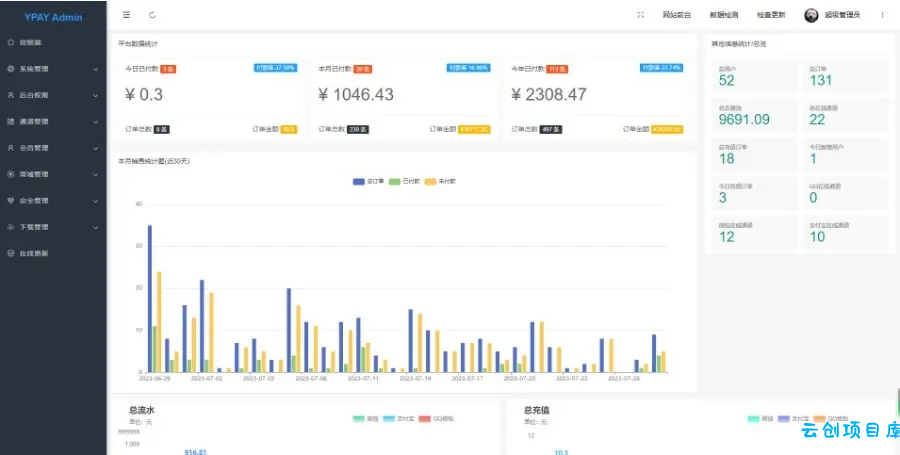Click the statistic card showing 18
Image resolution: width=900 pixels, height=455 pixels.
coord(754,155)
